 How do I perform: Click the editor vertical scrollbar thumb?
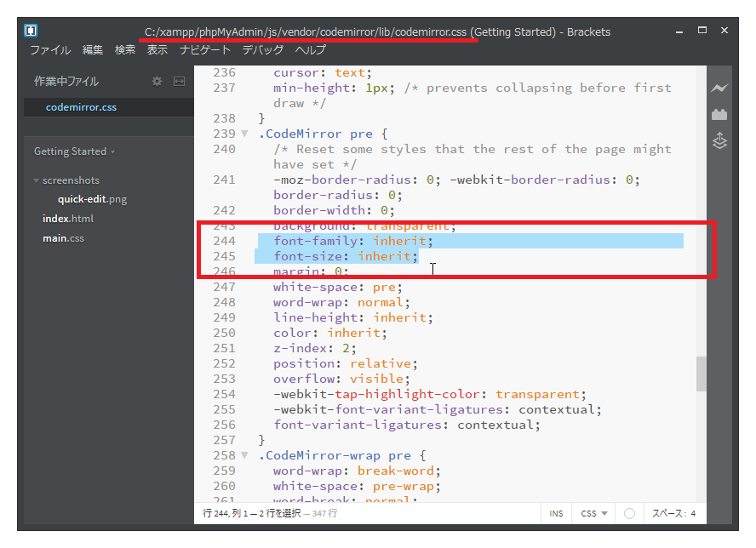point(702,374)
